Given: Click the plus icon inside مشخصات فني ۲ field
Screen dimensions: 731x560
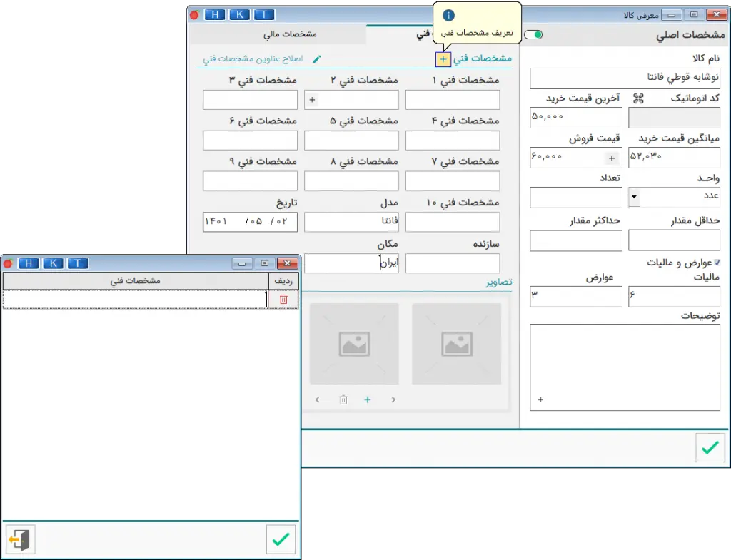Looking at the screenshot, I should [312, 101].
